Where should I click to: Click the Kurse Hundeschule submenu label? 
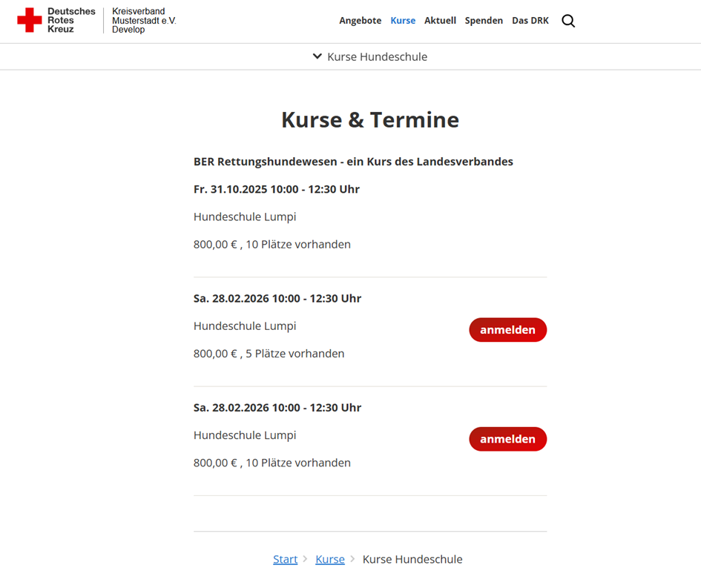pyautogui.click(x=377, y=56)
